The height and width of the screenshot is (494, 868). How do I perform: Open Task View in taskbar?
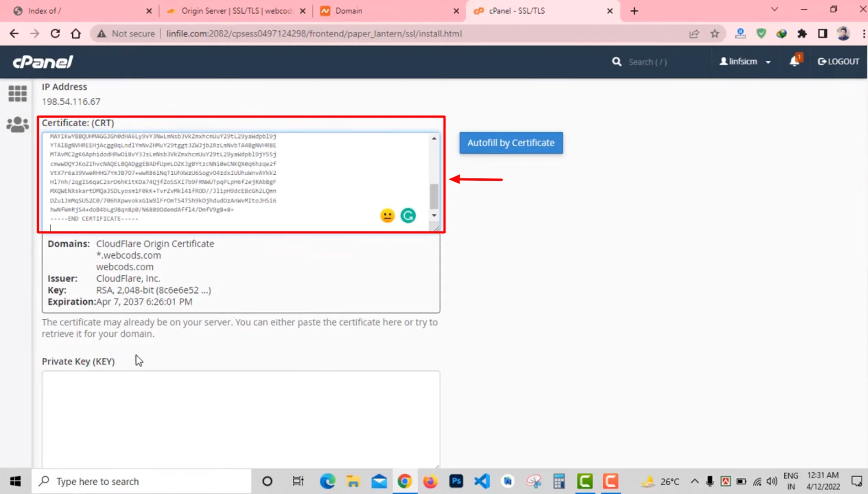click(x=298, y=481)
